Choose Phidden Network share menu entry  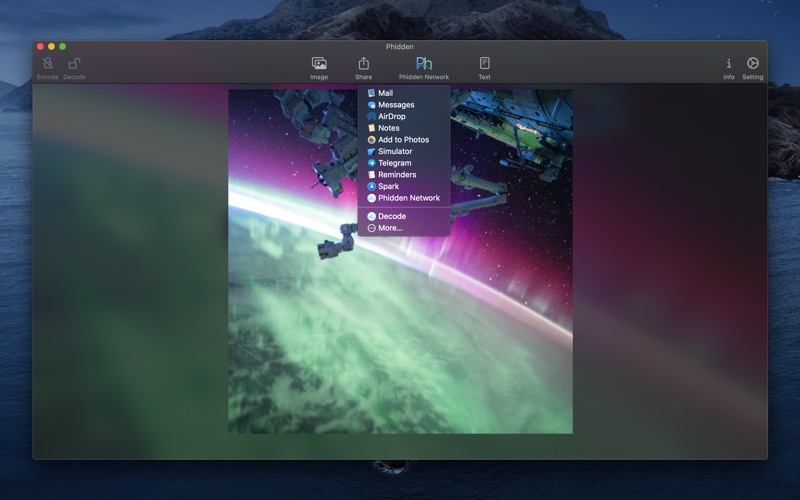click(x=404, y=198)
